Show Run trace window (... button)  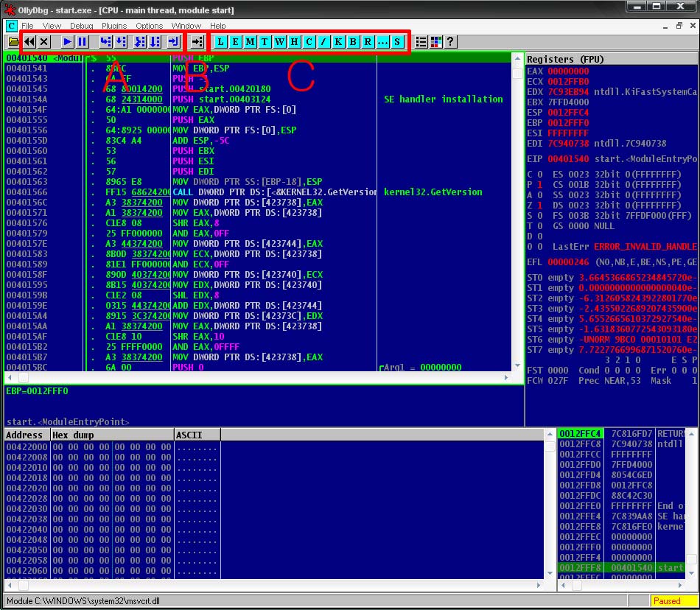382,42
